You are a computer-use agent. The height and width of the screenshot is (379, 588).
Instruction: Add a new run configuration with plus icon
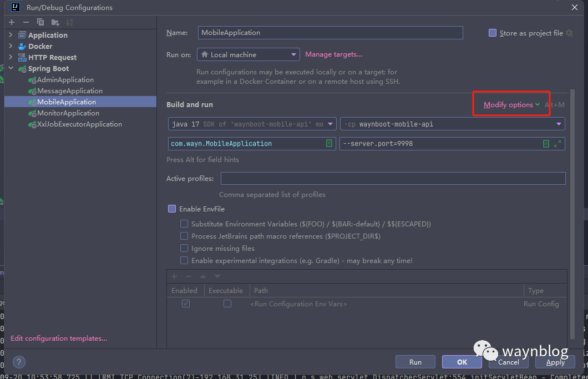(x=12, y=22)
